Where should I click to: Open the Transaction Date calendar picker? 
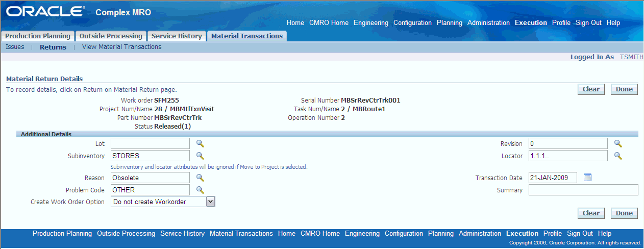pyautogui.click(x=587, y=178)
